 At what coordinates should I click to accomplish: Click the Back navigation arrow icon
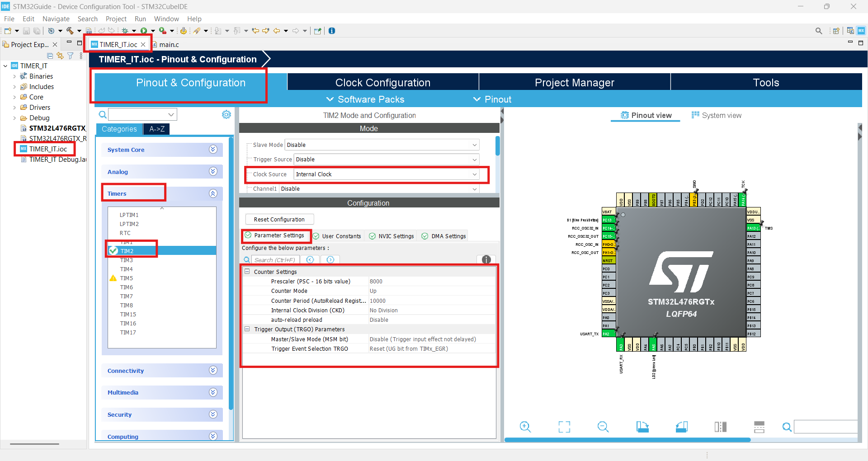277,31
